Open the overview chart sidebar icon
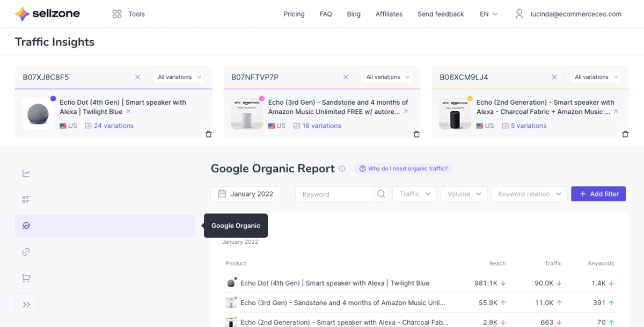644x327 pixels. 26,173
